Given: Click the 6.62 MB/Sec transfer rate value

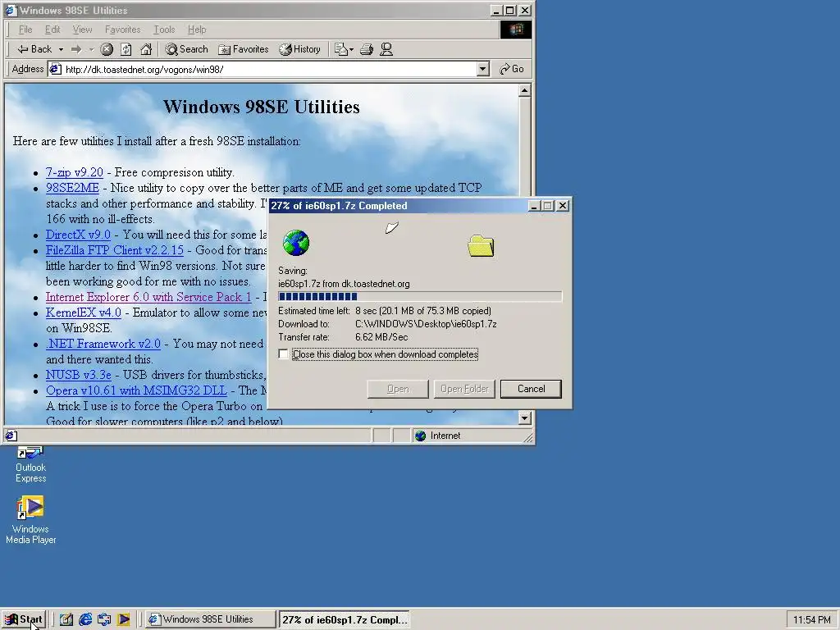Looking at the screenshot, I should pyautogui.click(x=381, y=337).
